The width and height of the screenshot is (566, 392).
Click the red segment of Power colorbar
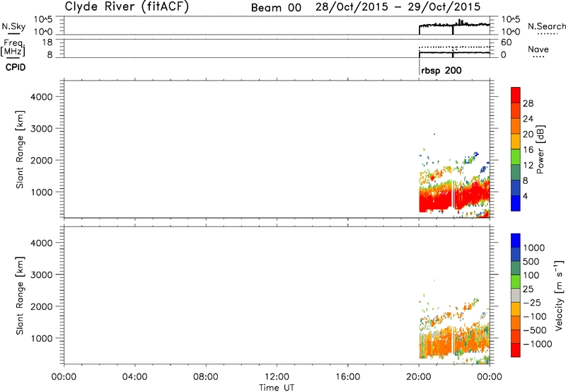coord(516,95)
